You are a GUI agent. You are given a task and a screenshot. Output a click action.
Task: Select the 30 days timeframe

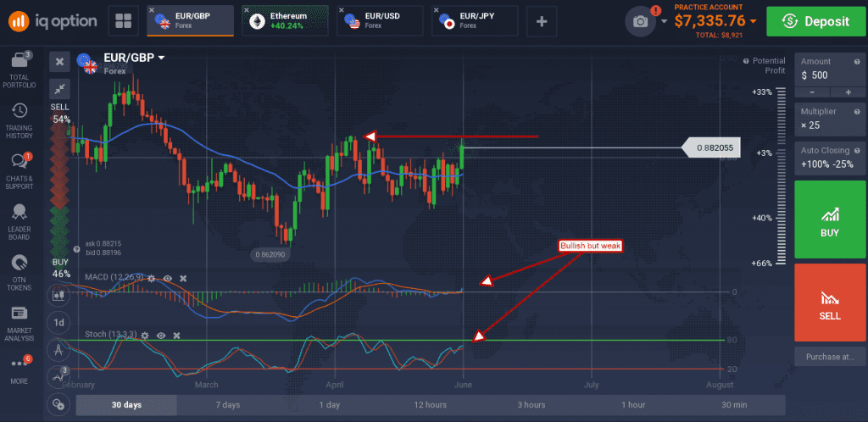click(126, 405)
